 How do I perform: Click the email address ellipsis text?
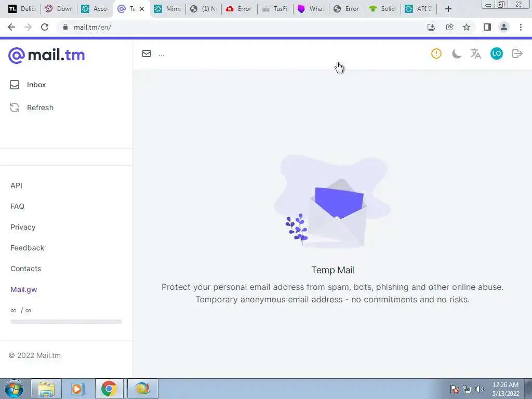[x=162, y=54]
